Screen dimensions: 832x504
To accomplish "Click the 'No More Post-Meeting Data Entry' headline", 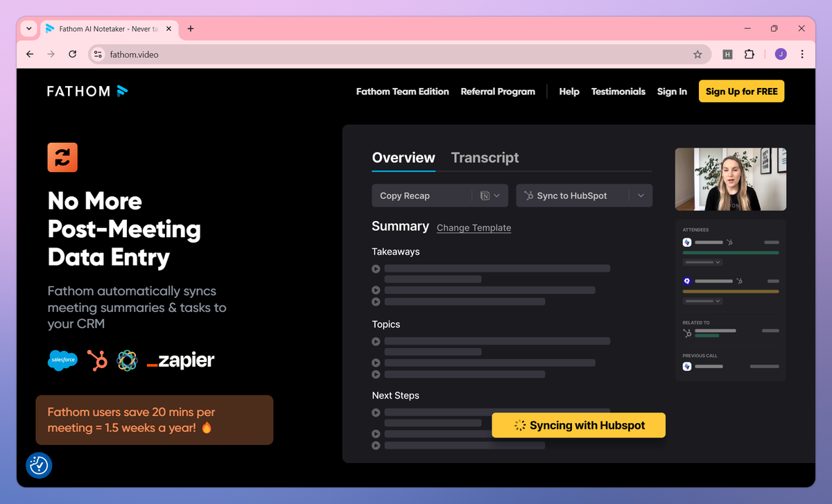I will pos(124,229).
